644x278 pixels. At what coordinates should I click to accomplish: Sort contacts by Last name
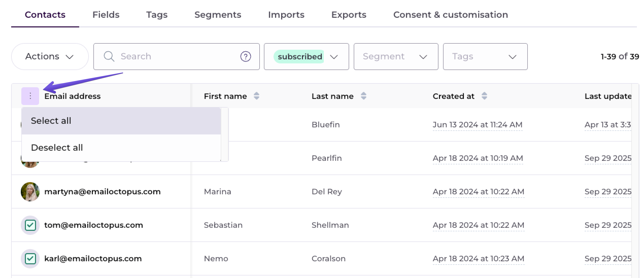click(363, 96)
